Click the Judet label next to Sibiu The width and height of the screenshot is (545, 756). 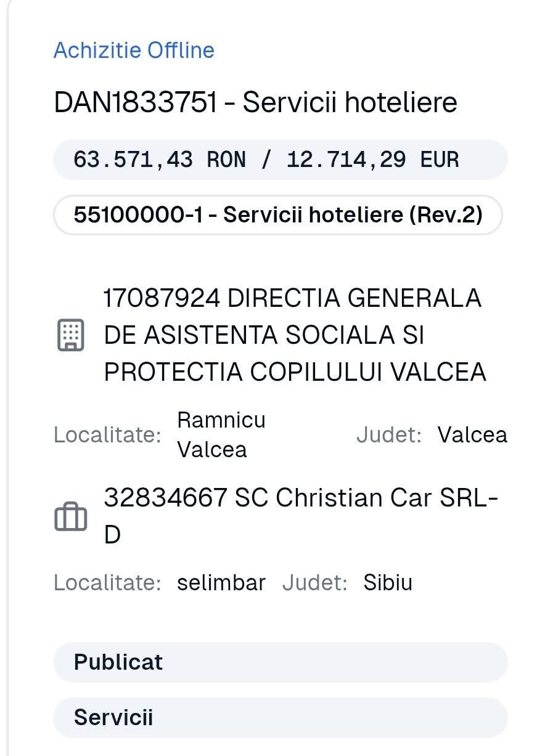pos(314,583)
